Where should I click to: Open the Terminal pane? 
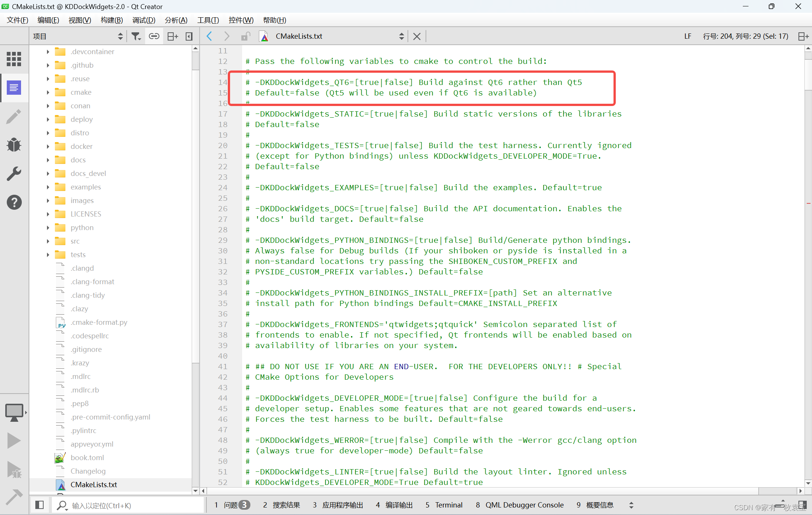[x=444, y=505]
